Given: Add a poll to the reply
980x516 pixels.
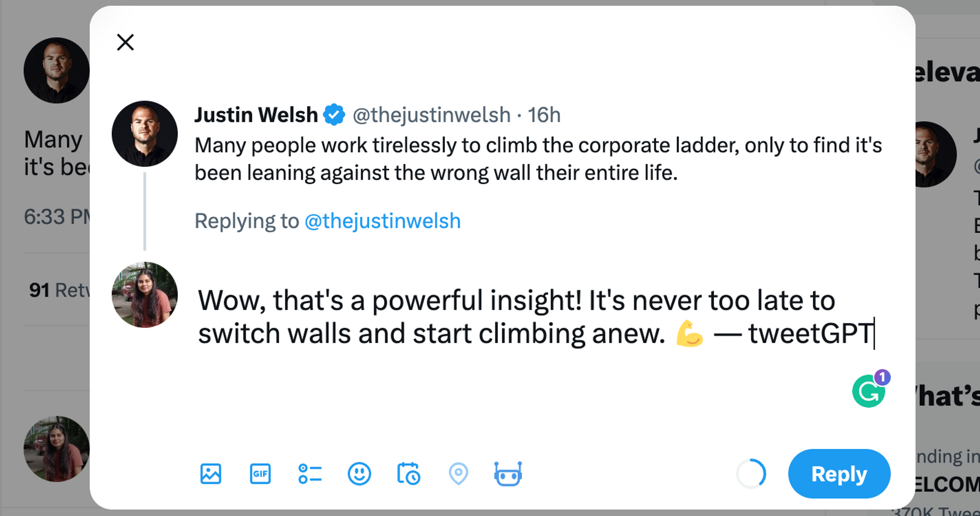Looking at the screenshot, I should (310, 474).
